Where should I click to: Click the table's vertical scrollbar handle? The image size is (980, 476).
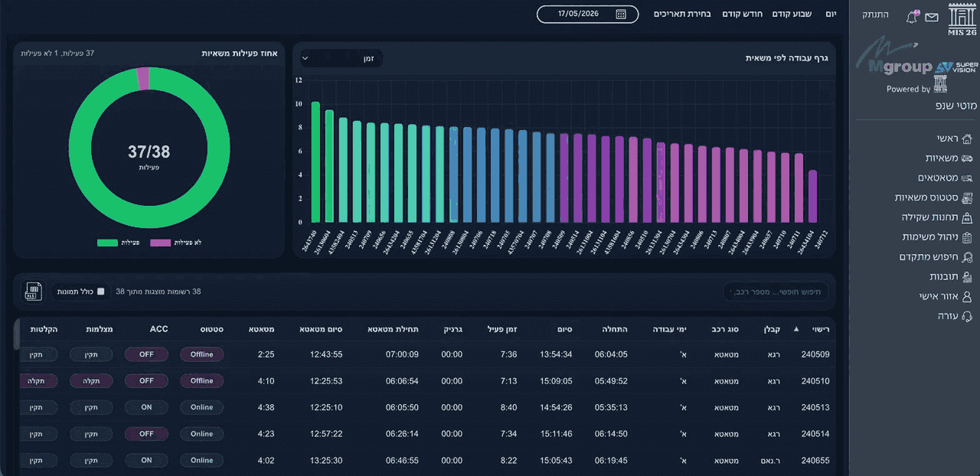[16, 335]
